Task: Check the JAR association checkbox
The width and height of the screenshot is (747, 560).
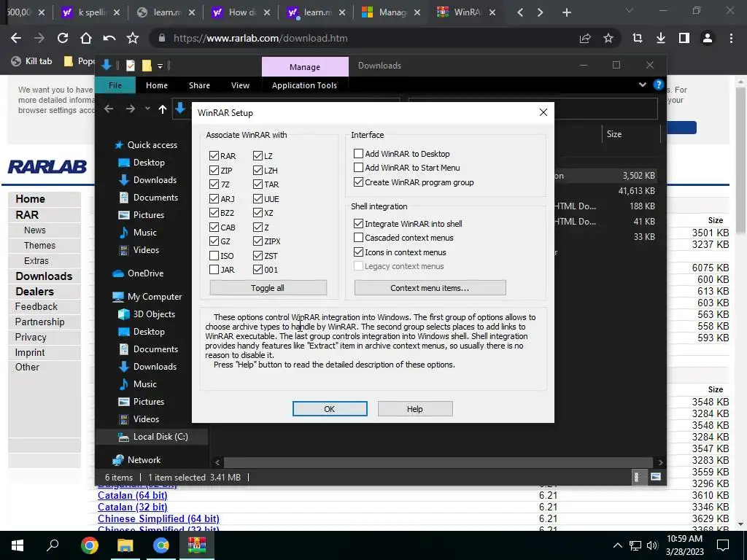Action: [x=214, y=270]
